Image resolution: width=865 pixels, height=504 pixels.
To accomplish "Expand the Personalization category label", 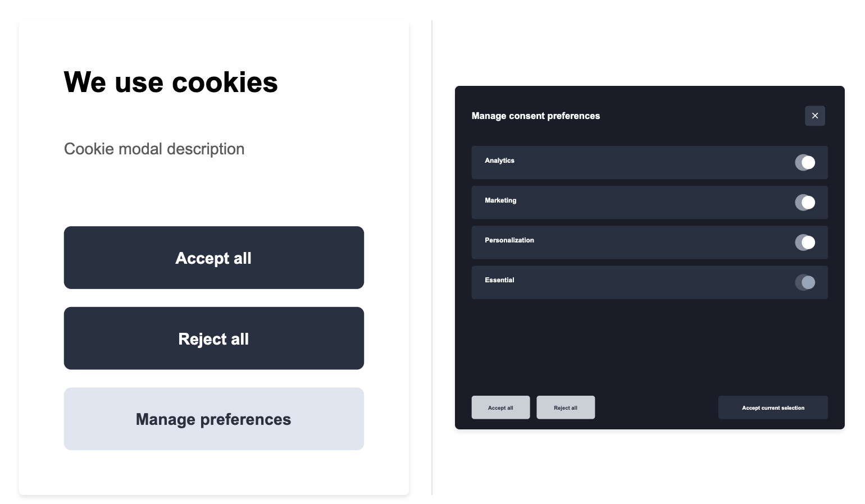I will click(x=509, y=240).
